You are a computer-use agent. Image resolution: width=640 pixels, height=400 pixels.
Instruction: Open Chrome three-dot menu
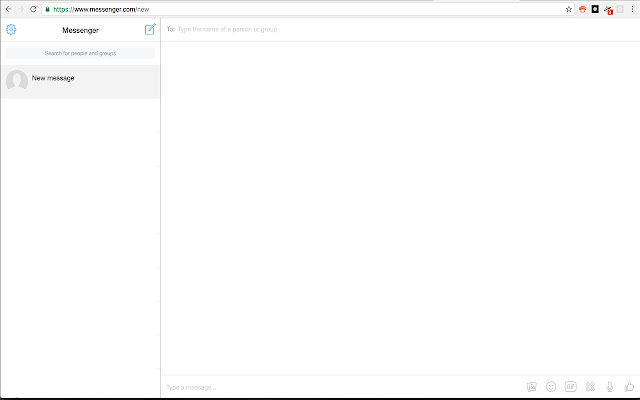[632, 9]
